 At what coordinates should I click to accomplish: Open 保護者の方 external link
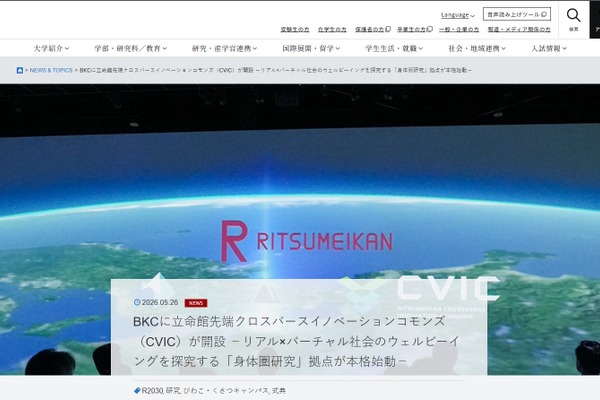point(373,29)
